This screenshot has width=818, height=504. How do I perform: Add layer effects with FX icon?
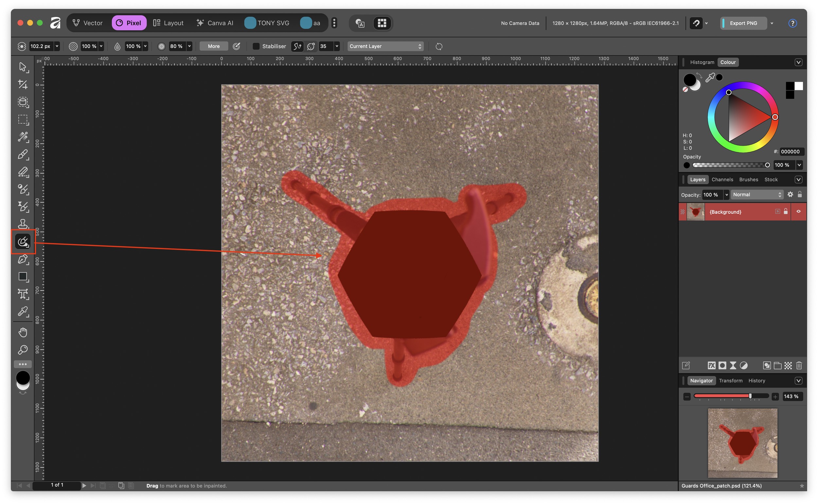coord(711,365)
